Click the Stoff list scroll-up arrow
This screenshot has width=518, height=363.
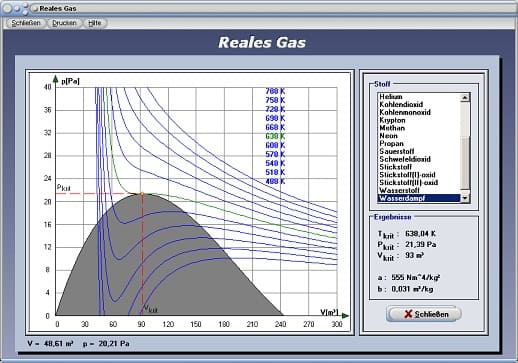coord(465,97)
